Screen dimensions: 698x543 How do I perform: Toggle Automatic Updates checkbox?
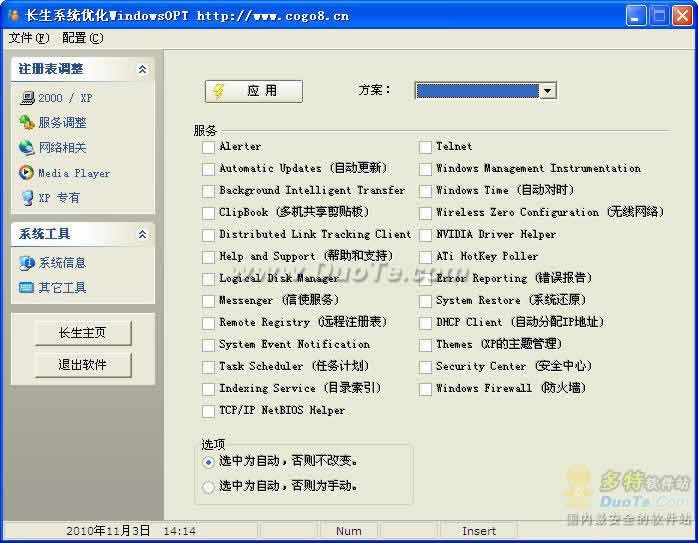[x=208, y=169]
